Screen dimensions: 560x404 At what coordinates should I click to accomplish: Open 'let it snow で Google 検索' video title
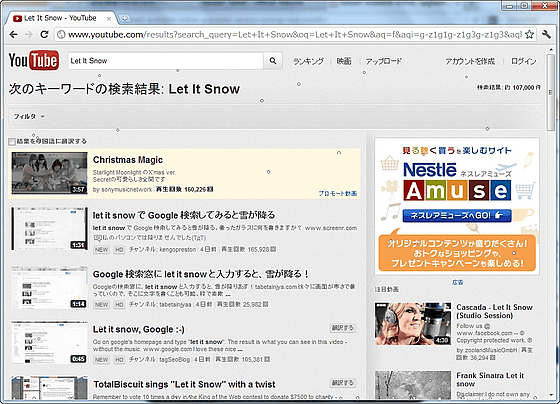click(184, 215)
